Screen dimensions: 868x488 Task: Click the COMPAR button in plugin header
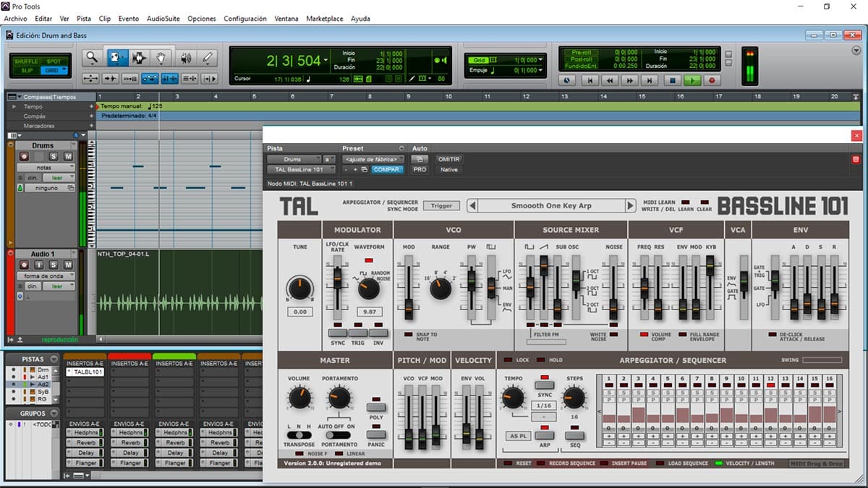point(388,169)
